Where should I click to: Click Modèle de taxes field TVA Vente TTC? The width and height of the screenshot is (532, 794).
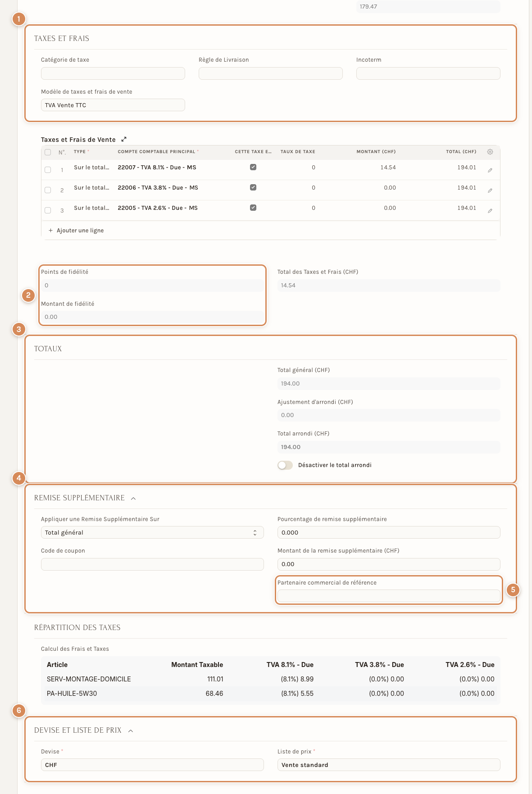pyautogui.click(x=113, y=105)
